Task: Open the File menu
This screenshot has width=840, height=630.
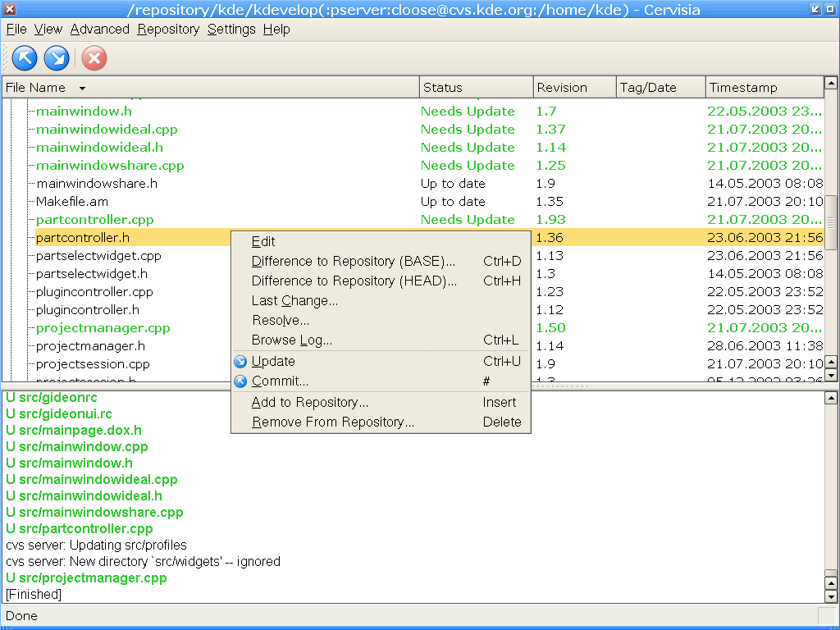Action: coord(16,30)
